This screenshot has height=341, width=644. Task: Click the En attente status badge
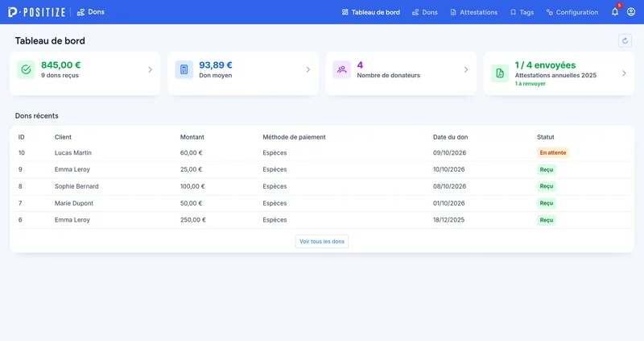(553, 152)
